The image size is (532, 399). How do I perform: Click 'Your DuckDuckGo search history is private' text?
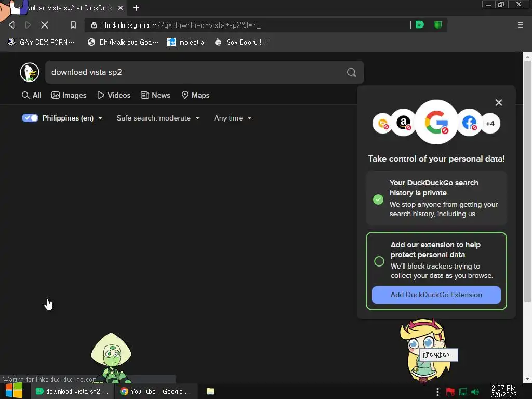click(x=434, y=188)
